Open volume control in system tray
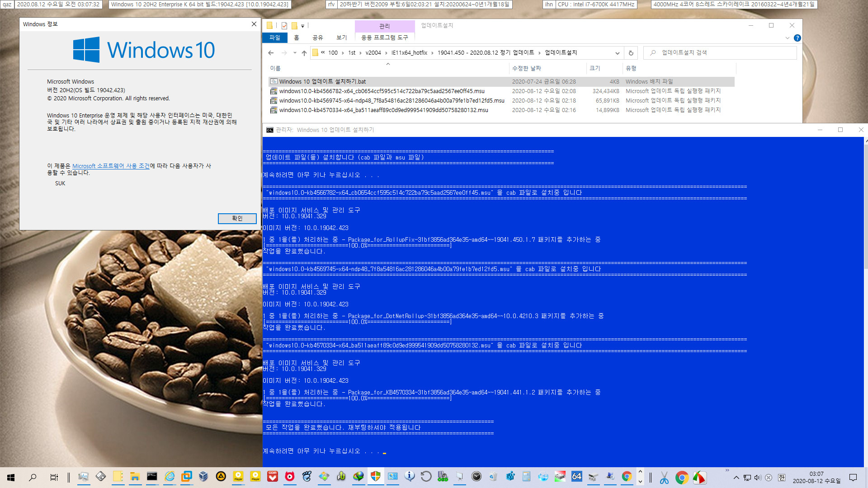This screenshot has height=488, width=868. coord(758,478)
